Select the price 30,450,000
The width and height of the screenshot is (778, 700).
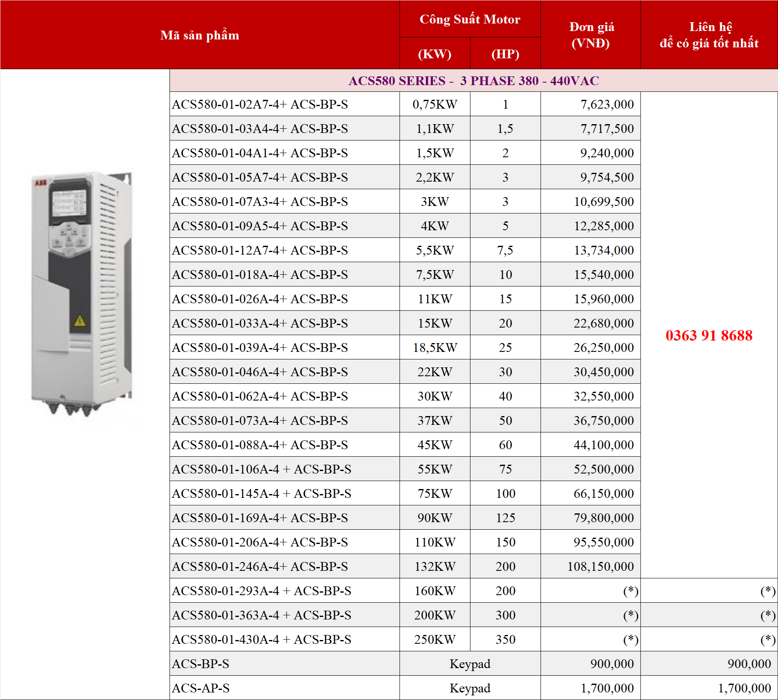pyautogui.click(x=604, y=372)
